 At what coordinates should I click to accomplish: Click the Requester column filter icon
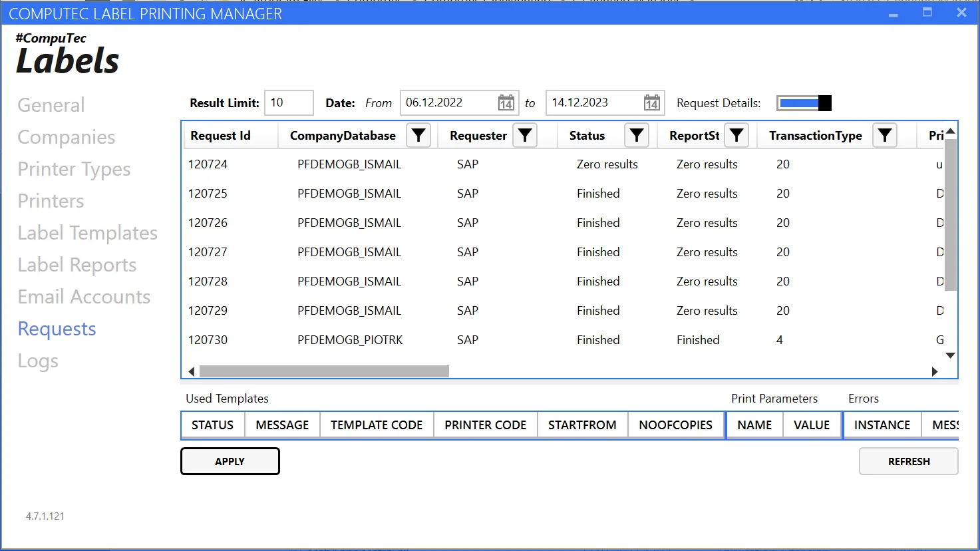525,136
